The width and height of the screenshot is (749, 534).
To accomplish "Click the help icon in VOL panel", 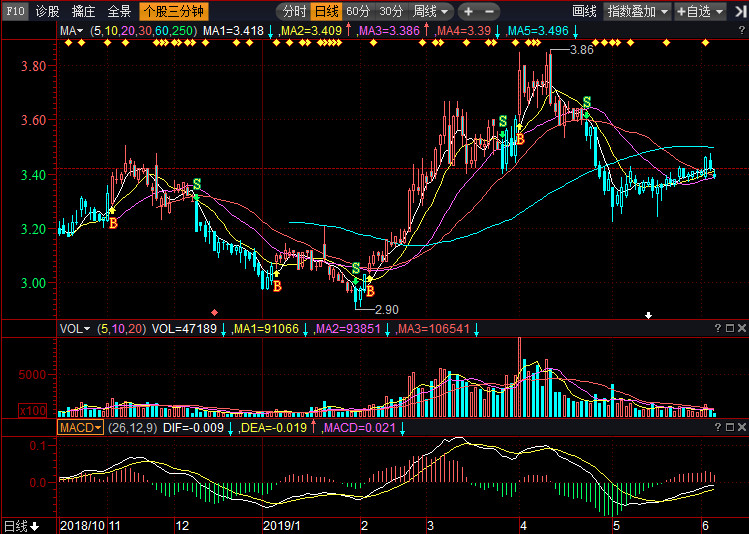I will [717, 328].
